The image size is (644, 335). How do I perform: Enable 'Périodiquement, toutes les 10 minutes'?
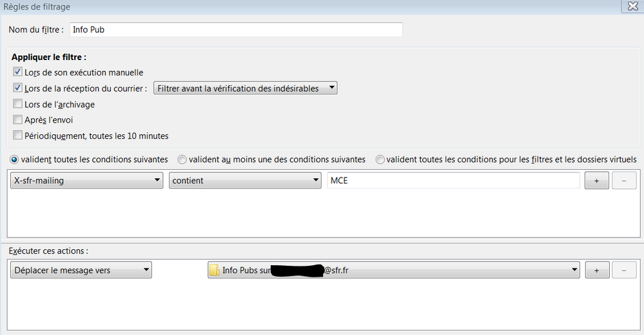click(x=17, y=136)
